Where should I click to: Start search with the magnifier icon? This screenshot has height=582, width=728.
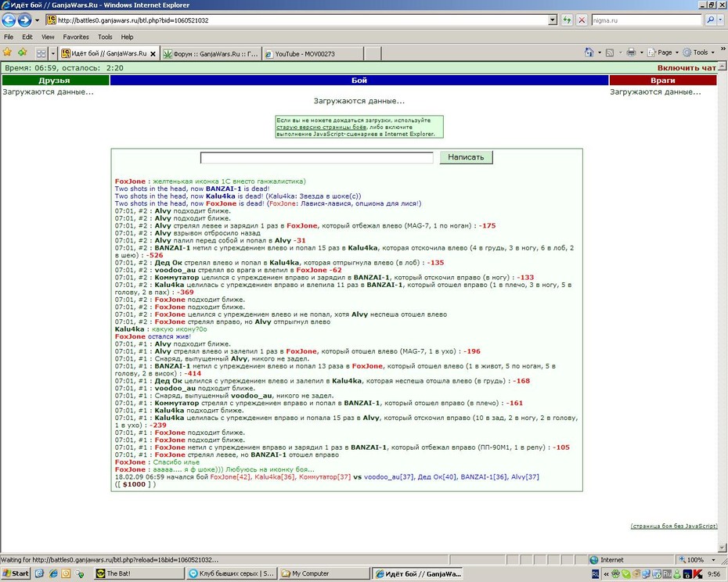tap(710, 20)
